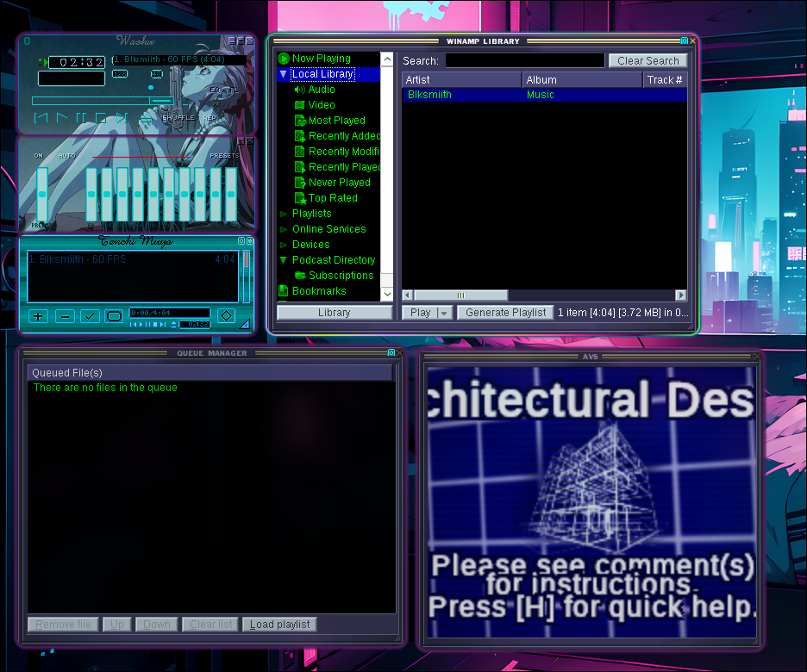Click the Load playlist button in Queue Manager
The image size is (807, 672).
[x=279, y=624]
